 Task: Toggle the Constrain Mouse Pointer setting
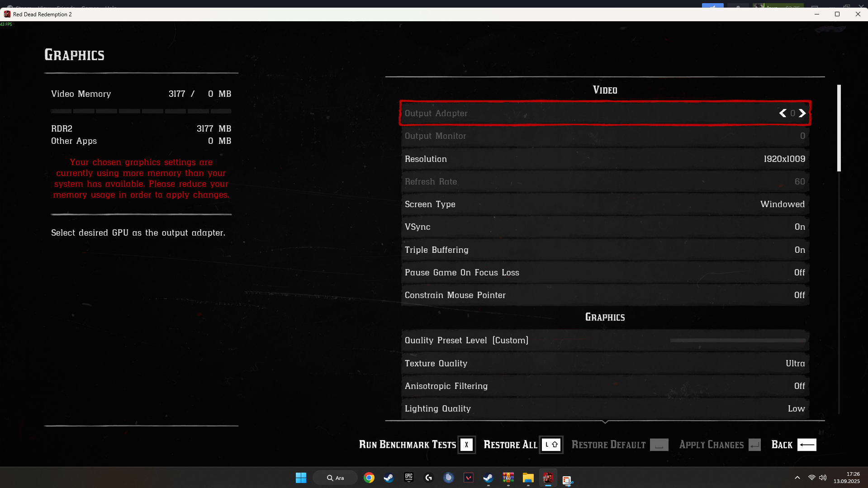pyautogui.click(x=605, y=295)
